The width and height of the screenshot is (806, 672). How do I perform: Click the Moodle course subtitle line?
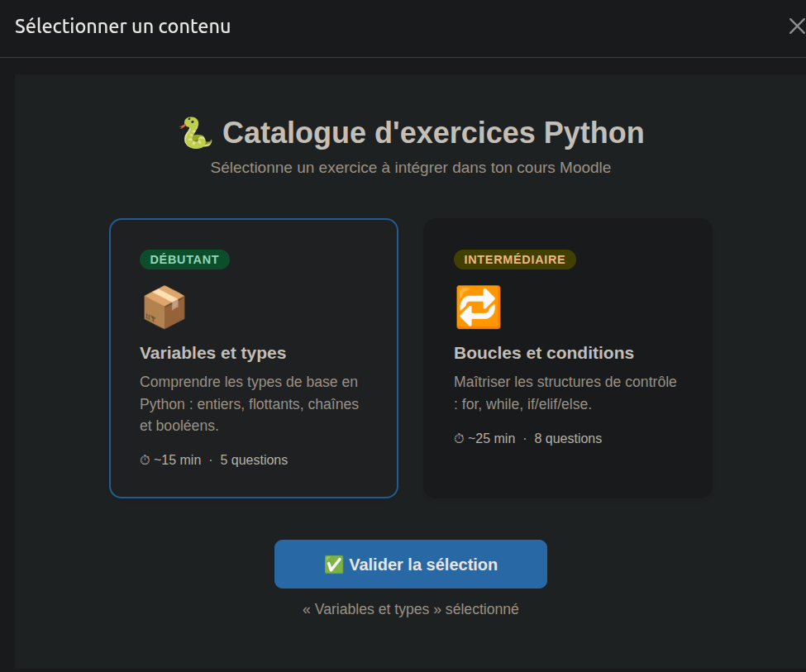point(411,168)
